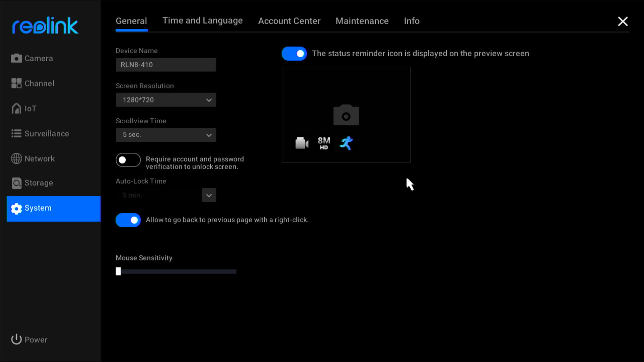Image resolution: width=644 pixels, height=362 pixels.
Task: Select System in the sidebar
Action: [x=54, y=208]
